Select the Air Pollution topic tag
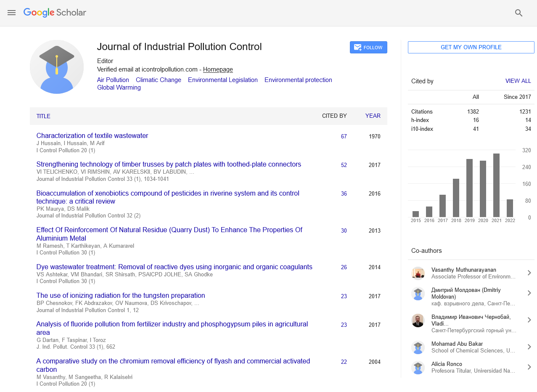 (113, 80)
